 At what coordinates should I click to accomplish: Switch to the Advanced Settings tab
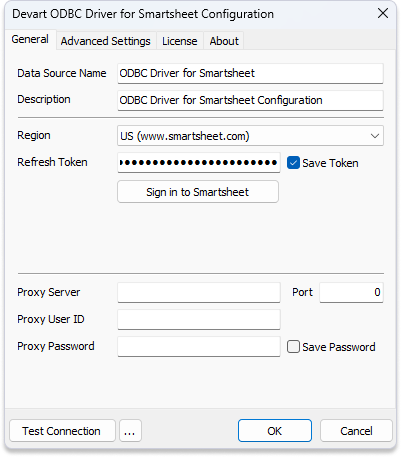click(x=106, y=41)
